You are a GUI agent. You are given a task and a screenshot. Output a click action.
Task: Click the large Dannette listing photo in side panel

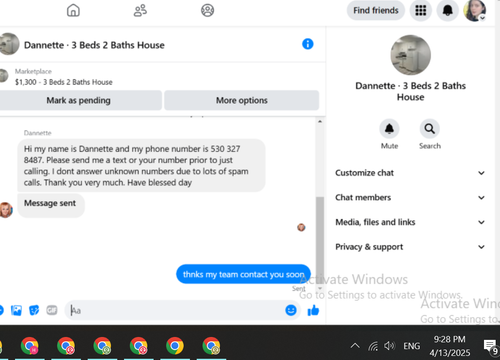pos(411,55)
